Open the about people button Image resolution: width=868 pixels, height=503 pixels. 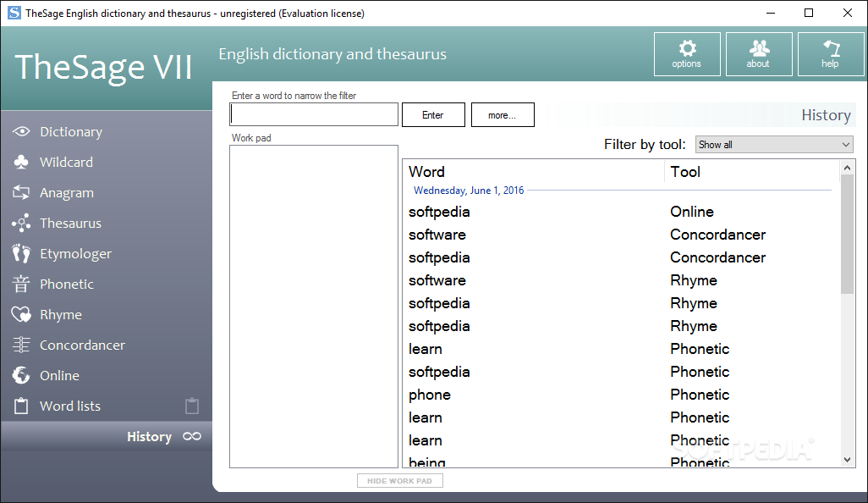759,53
